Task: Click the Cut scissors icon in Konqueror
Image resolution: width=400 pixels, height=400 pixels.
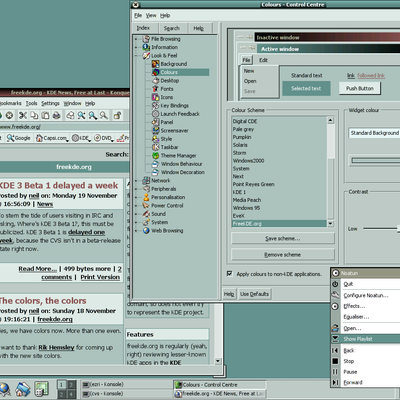Action: point(23,115)
